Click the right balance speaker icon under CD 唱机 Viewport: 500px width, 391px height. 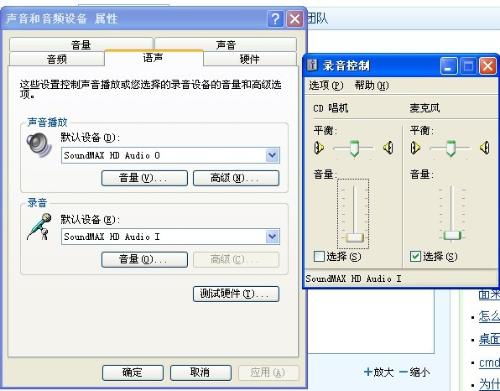click(x=388, y=147)
